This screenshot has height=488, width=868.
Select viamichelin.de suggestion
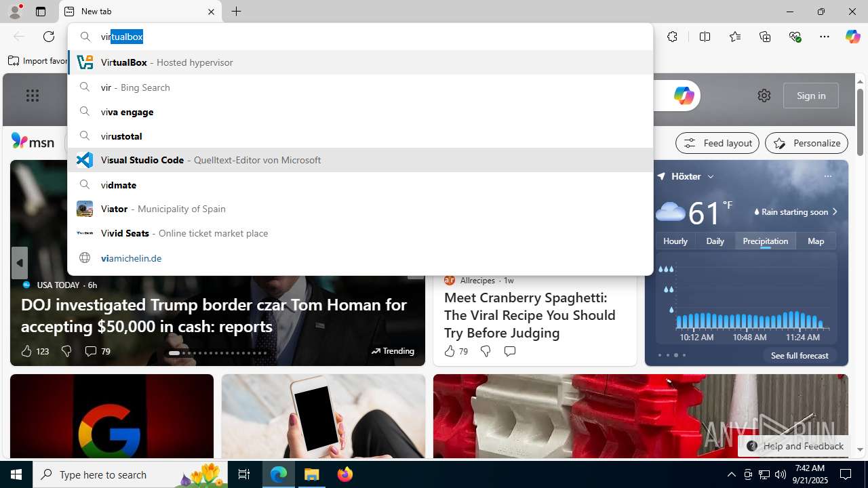pos(360,258)
